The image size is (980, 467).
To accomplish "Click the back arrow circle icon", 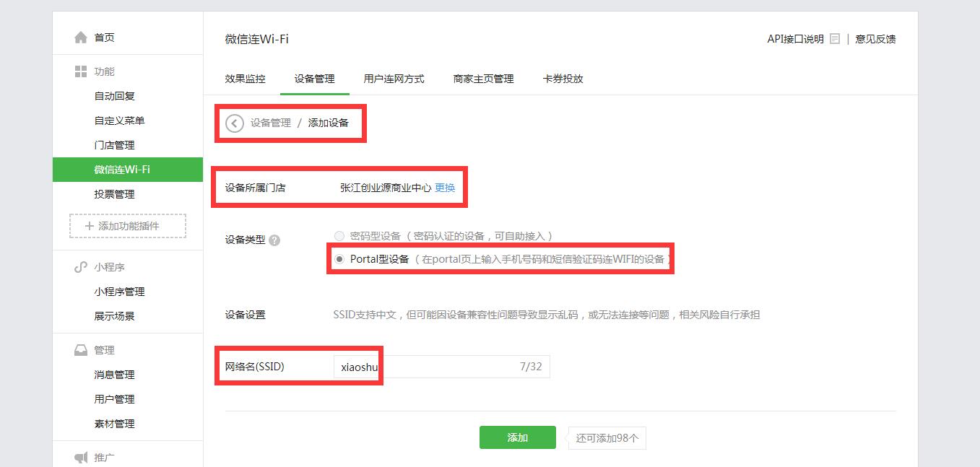I will [235, 123].
